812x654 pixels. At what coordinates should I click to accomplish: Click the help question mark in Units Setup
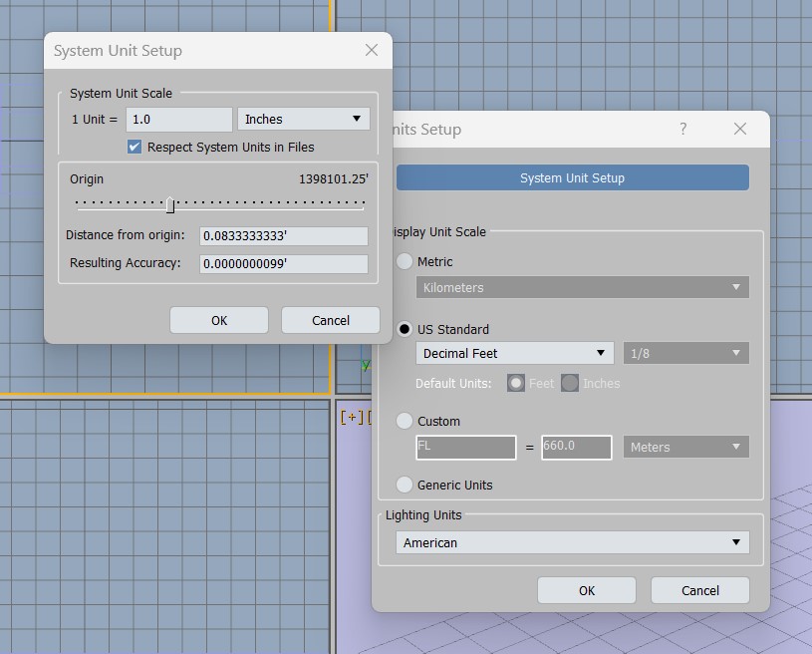coord(683,129)
